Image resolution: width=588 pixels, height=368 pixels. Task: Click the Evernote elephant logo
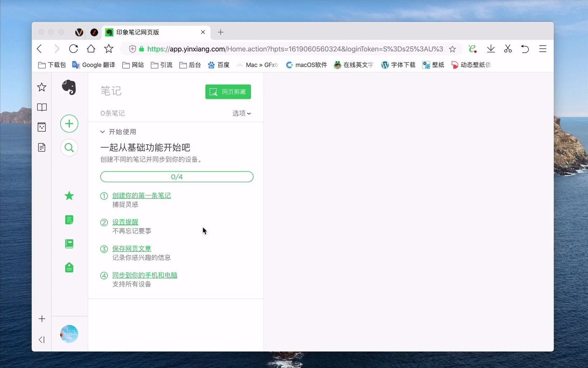click(69, 87)
